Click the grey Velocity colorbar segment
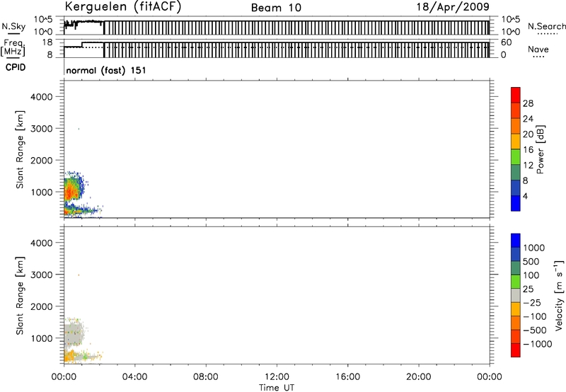566x392 pixels. pyautogui.click(x=516, y=295)
